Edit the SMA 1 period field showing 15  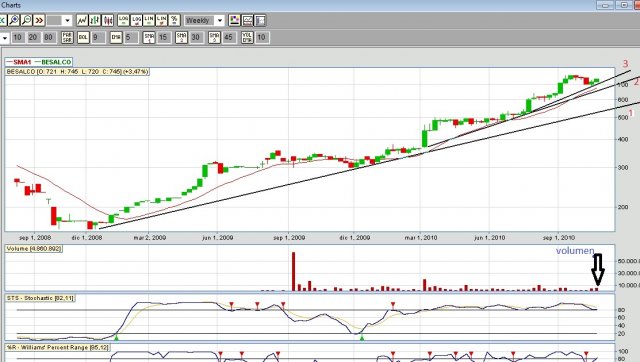click(163, 38)
